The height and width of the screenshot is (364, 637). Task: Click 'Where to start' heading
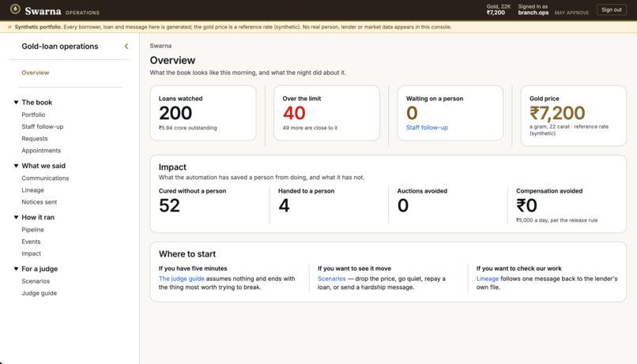[187, 254]
